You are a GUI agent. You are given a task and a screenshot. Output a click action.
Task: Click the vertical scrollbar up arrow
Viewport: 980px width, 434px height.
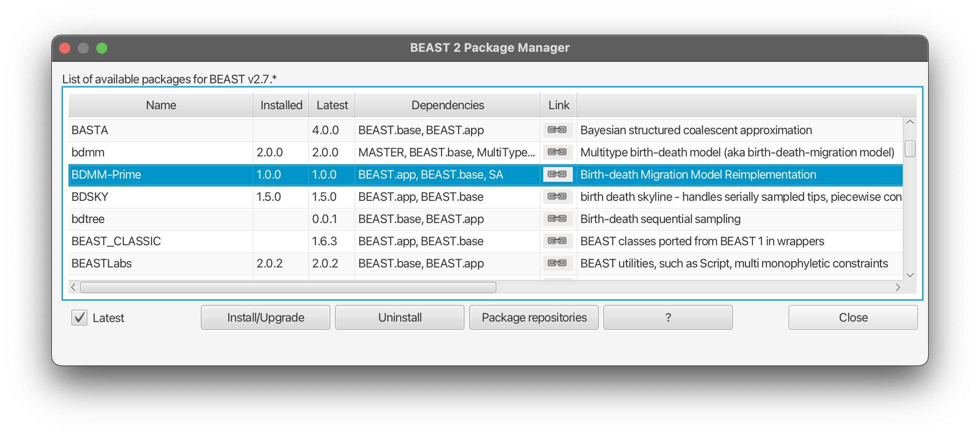910,122
